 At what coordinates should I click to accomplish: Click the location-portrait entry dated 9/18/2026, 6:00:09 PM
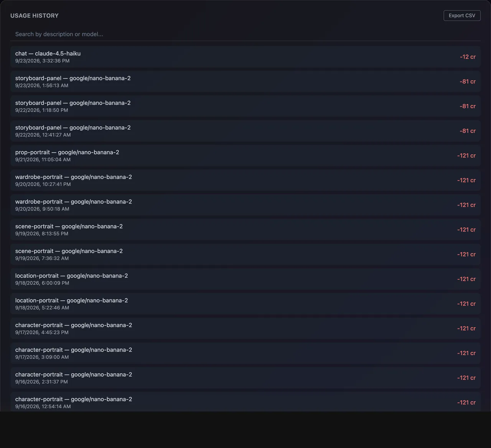[245, 279]
